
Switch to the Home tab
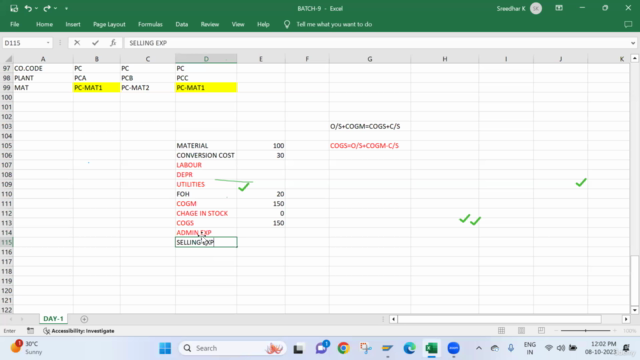coord(44,24)
